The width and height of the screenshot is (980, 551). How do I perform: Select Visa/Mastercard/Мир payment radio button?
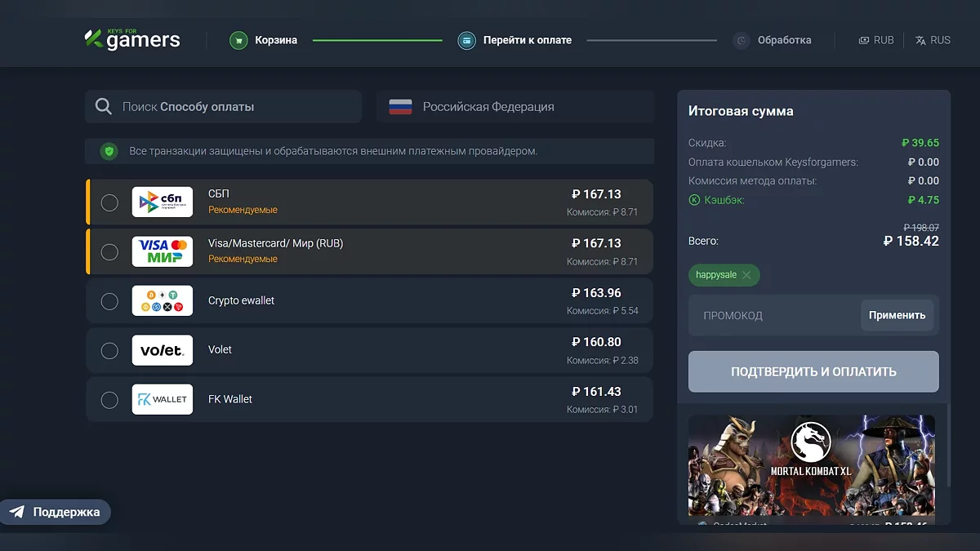(109, 251)
